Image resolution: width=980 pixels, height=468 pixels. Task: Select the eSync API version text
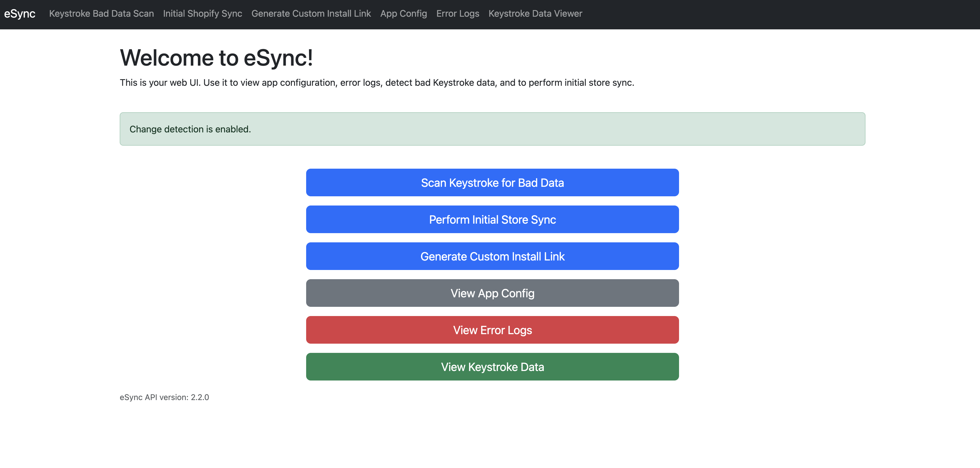tap(164, 397)
